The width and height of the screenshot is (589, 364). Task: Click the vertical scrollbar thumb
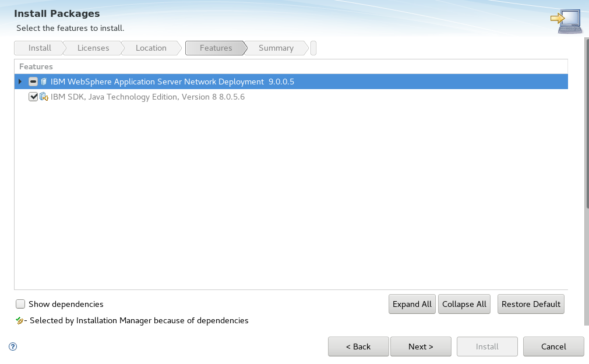(x=587, y=122)
